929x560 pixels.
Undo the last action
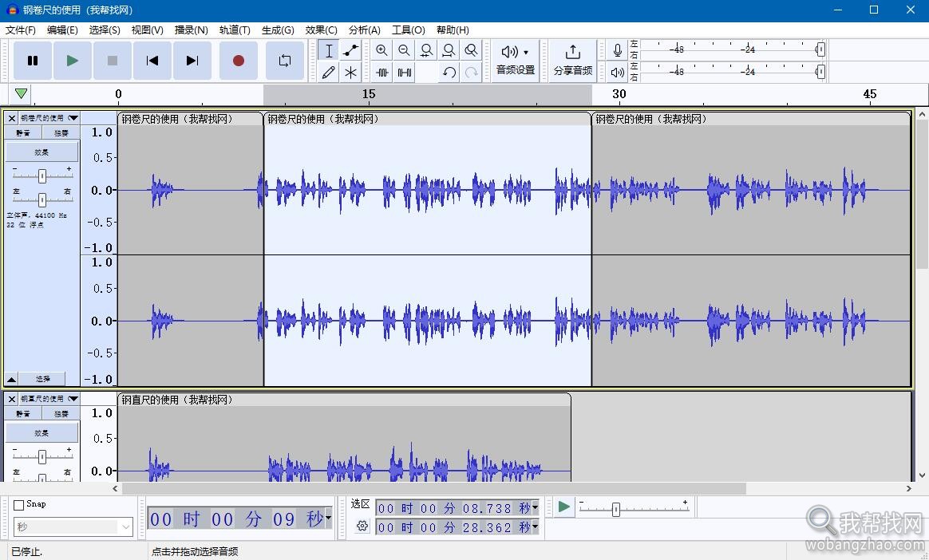click(449, 73)
